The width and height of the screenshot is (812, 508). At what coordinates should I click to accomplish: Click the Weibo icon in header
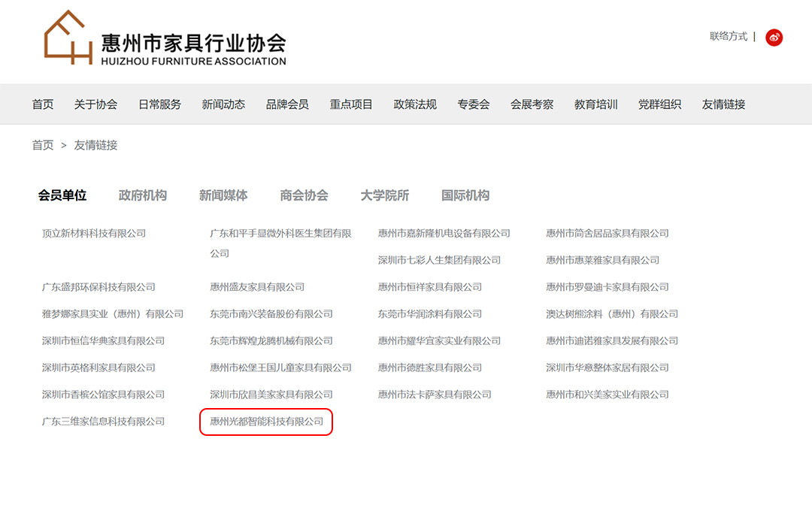coord(774,37)
